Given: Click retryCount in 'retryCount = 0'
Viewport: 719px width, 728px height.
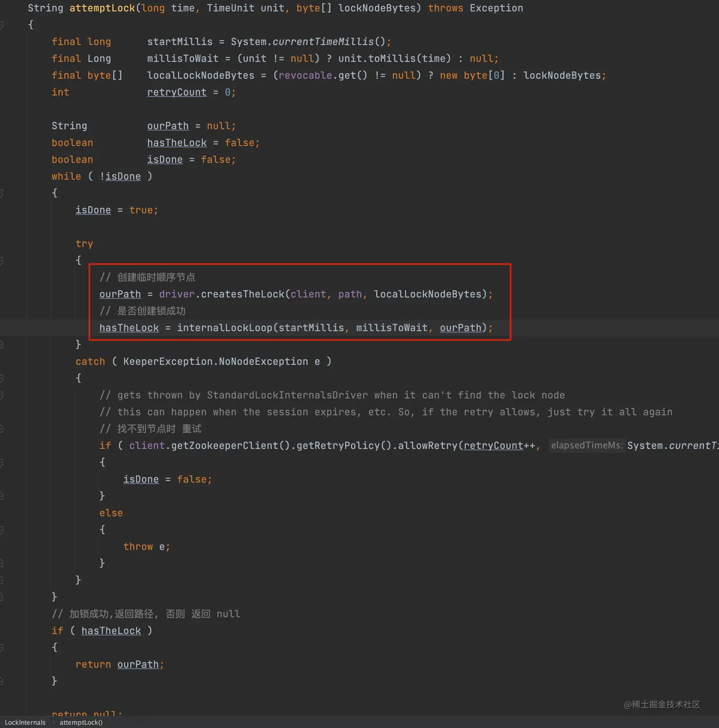Looking at the screenshot, I should (177, 92).
